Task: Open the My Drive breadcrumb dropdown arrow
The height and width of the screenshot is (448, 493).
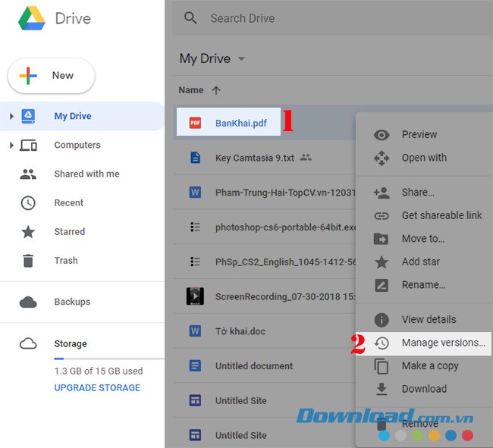Action: 241,59
